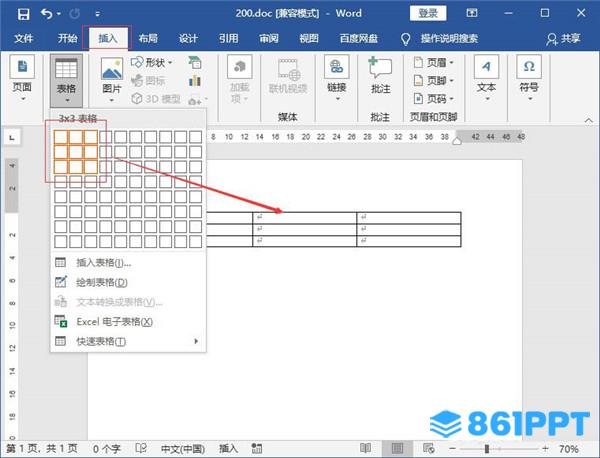Switch to the 视图 tab
This screenshot has height=458, width=600.
[x=309, y=38]
